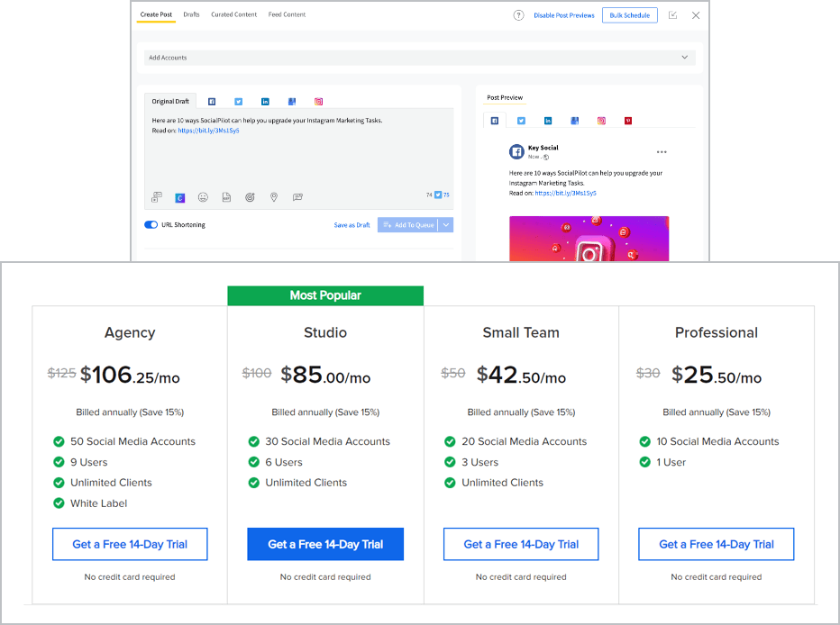The image size is (840, 625).
Task: Switch to the Drafts tab
Action: tap(191, 14)
